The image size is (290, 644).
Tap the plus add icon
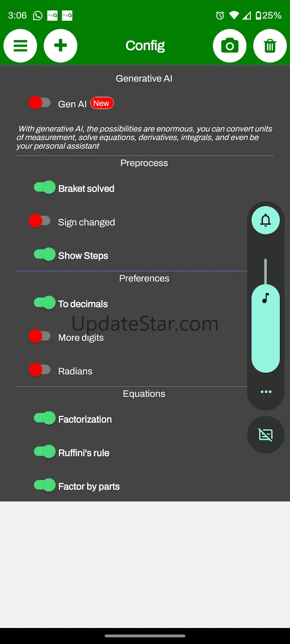[x=61, y=46]
